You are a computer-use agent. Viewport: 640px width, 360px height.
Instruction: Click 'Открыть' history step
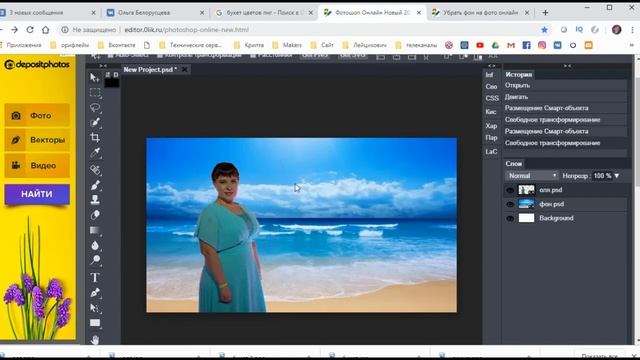[x=565, y=85]
